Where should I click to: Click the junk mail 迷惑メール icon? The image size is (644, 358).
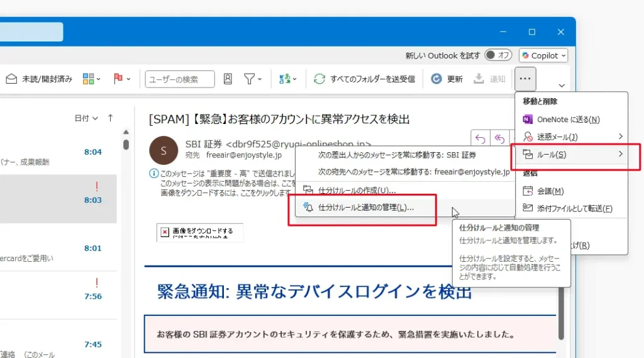(x=528, y=137)
